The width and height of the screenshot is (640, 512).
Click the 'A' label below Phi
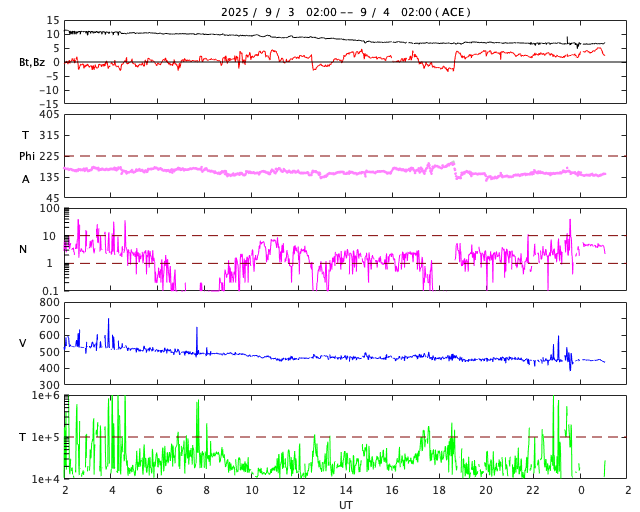click(26, 179)
